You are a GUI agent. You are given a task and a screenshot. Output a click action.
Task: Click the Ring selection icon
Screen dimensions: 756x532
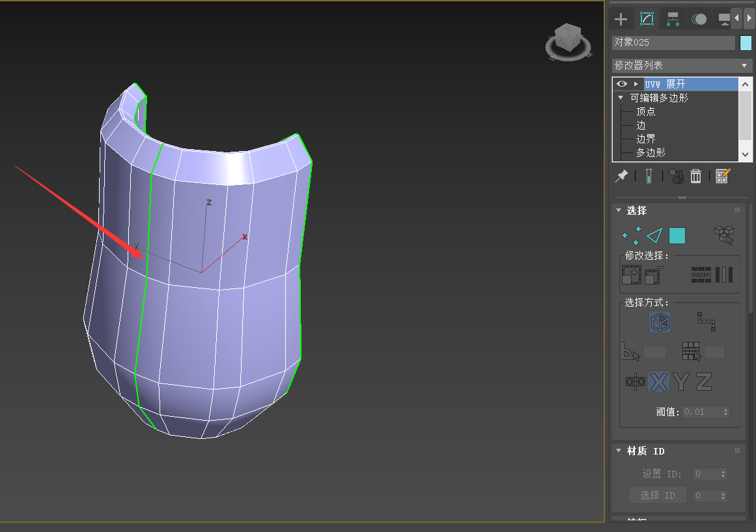(x=724, y=275)
